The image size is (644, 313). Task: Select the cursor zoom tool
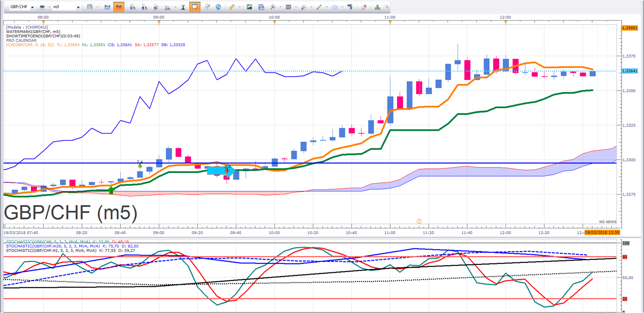pos(156,7)
